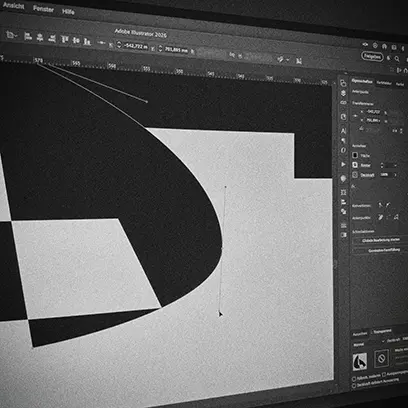408x408 pixels.
Task: Open the Hilfe menu
Action: [x=68, y=11]
